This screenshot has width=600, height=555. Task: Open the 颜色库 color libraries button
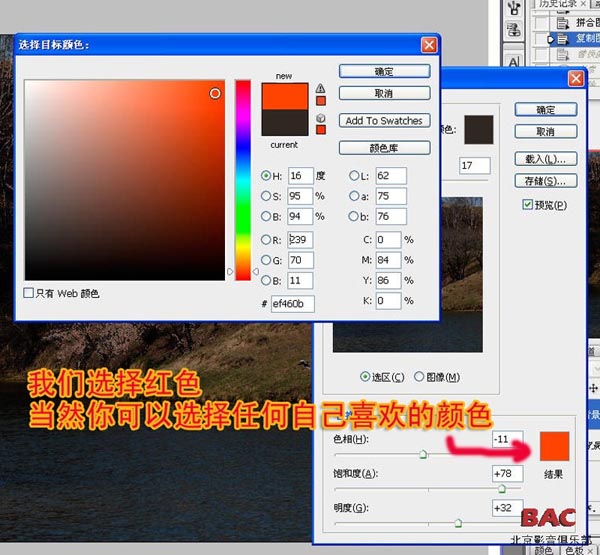pos(385,148)
